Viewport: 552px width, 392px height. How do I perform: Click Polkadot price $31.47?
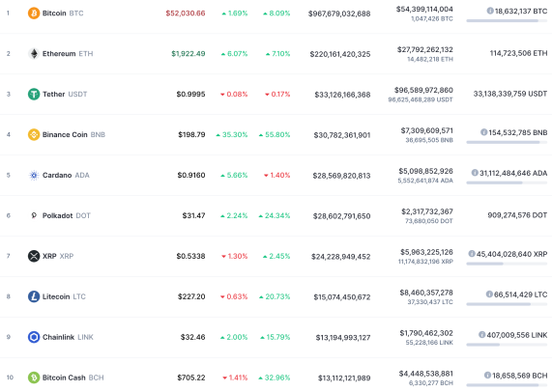[193, 215]
